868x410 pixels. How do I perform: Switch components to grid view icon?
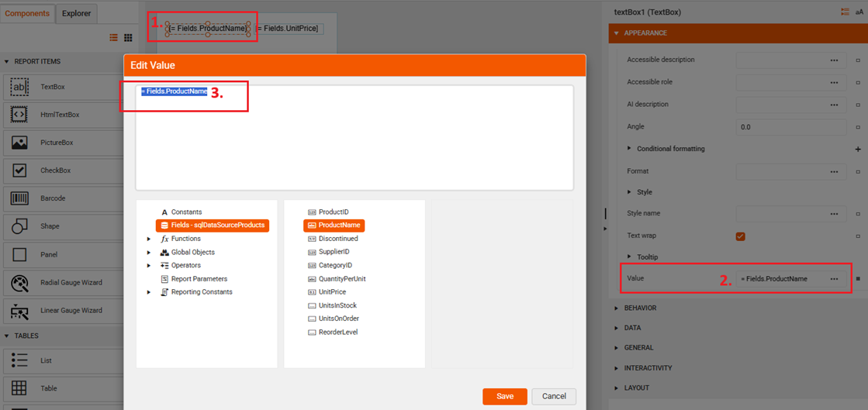click(x=128, y=38)
